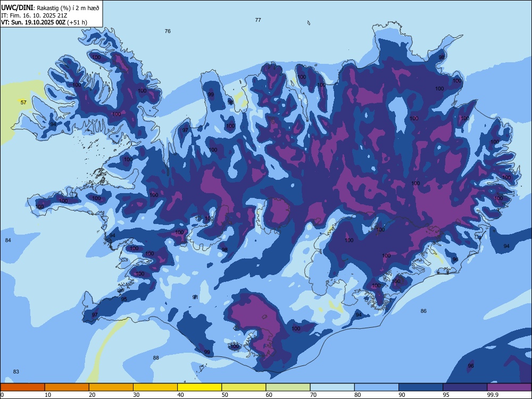Screen dimensions: 532x399
Task: Select the orange 10–20 legend color box
Action: click(67, 387)
